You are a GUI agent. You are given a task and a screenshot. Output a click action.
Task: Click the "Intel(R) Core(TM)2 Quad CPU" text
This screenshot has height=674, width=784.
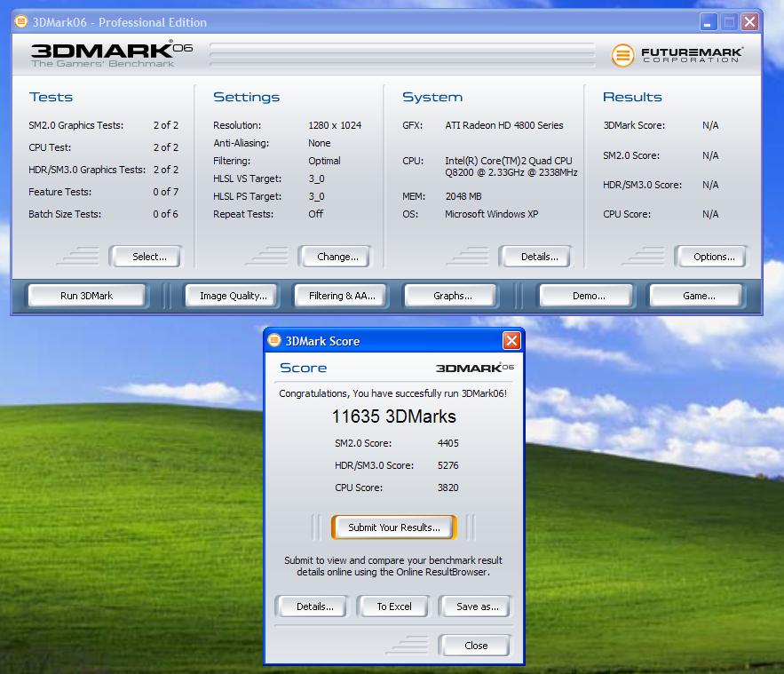tap(509, 161)
